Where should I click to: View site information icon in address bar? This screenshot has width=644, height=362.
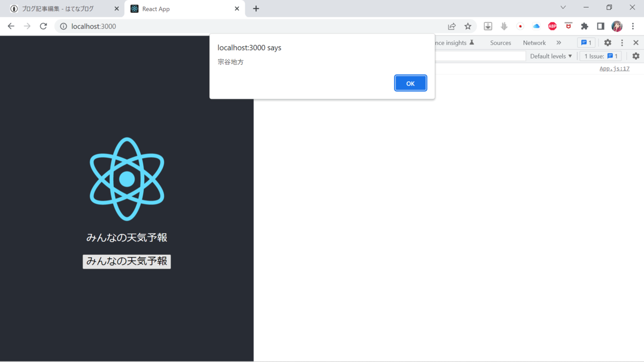coord(63,26)
